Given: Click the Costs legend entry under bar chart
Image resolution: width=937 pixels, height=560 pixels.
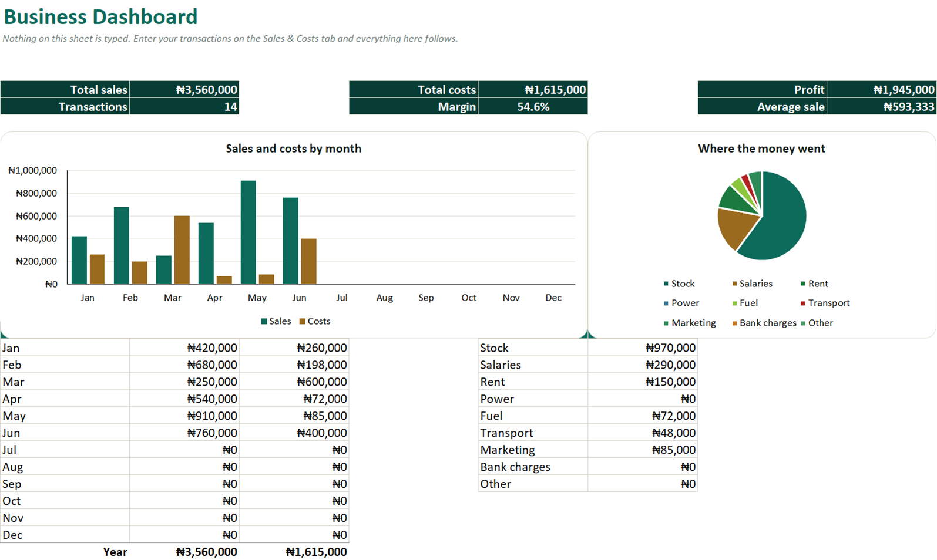Looking at the screenshot, I should click(315, 321).
